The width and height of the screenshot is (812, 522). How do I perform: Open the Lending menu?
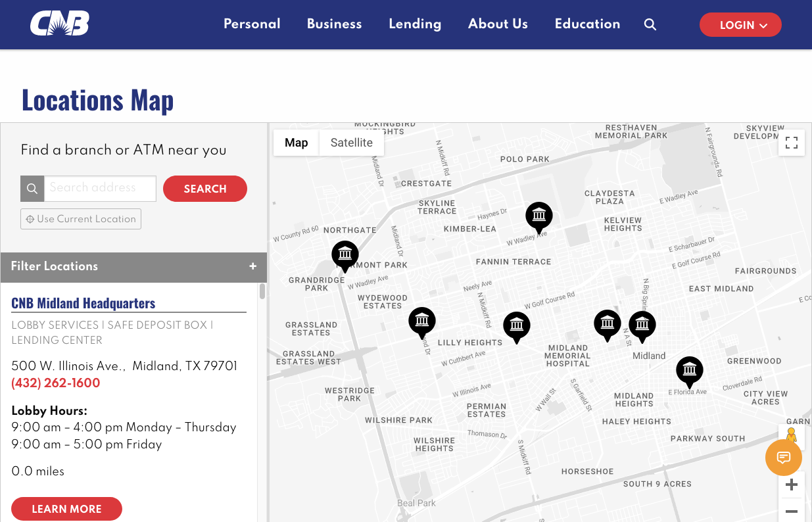pyautogui.click(x=415, y=24)
